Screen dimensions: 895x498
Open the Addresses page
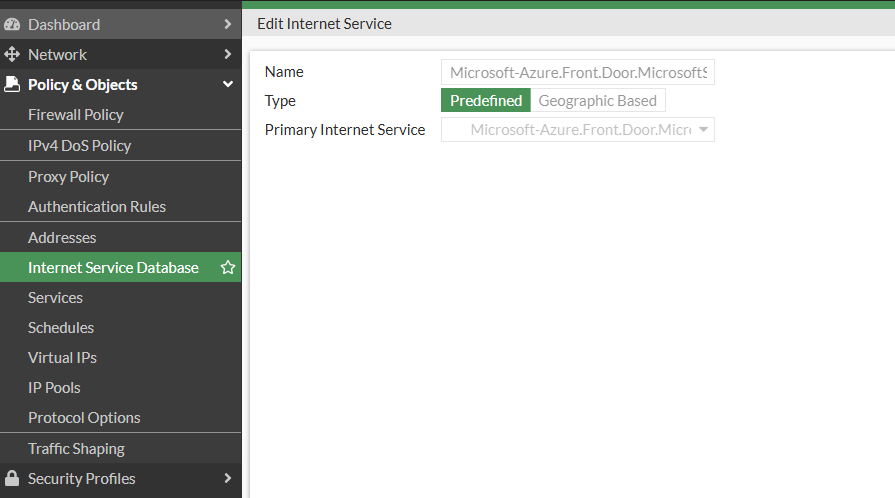pyautogui.click(x=62, y=238)
